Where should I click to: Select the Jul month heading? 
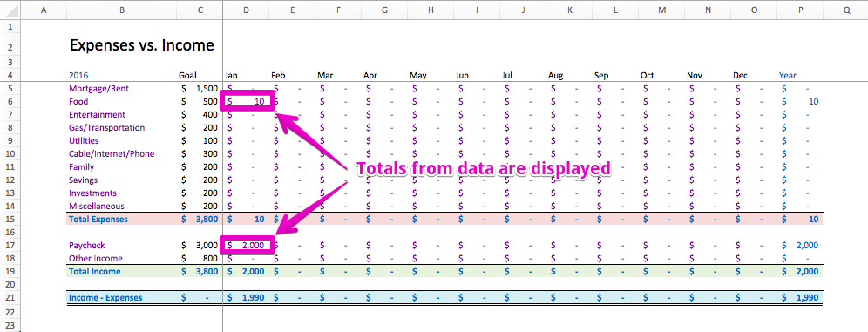506,75
